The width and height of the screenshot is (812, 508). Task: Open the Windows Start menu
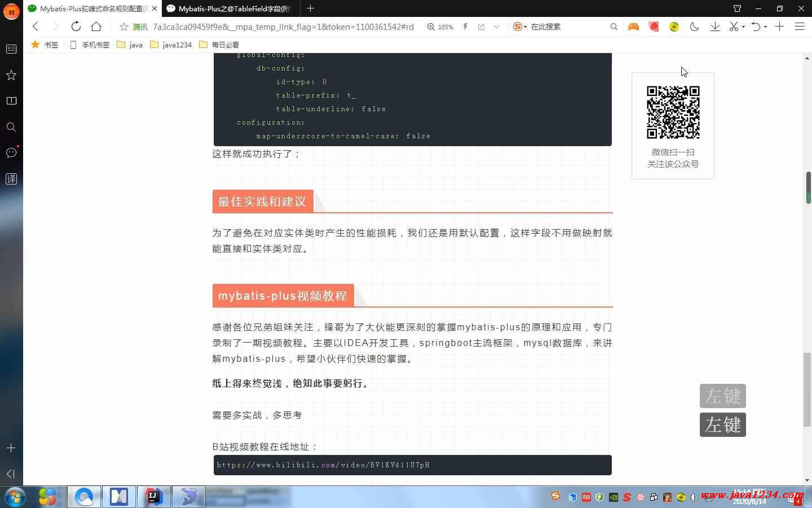(x=15, y=497)
